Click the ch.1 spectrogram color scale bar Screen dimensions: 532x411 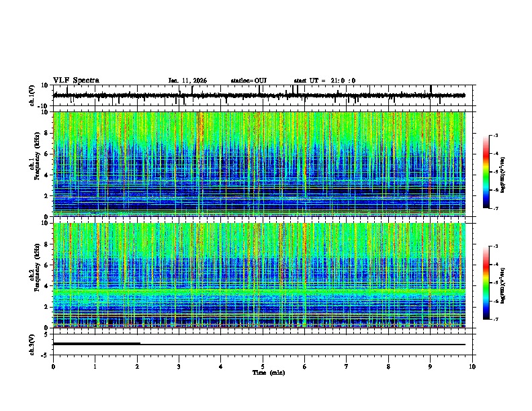coord(486,172)
